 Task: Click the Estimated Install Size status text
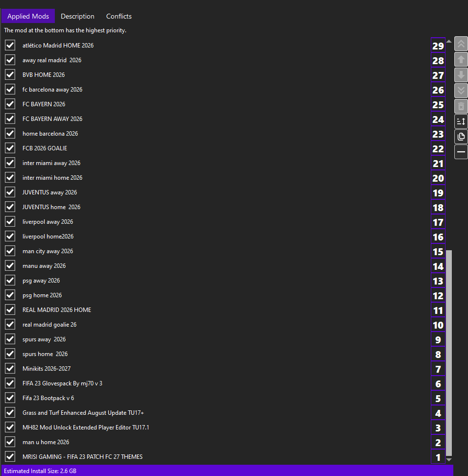point(40,471)
